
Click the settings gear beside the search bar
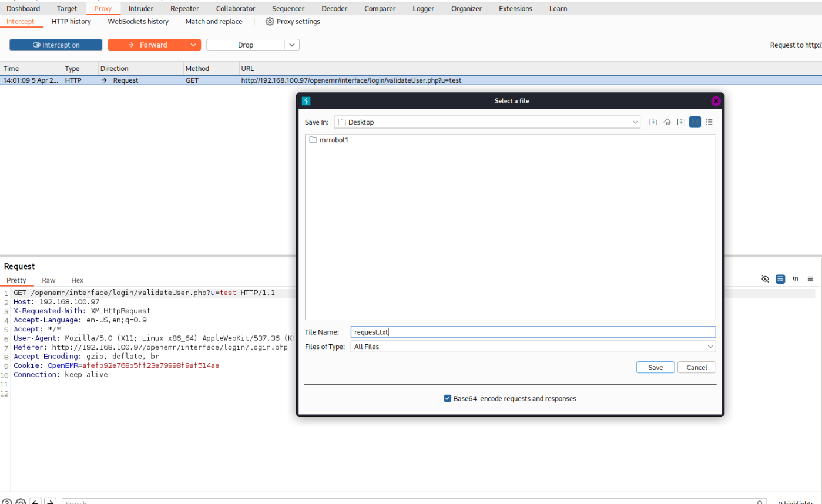(x=21, y=502)
